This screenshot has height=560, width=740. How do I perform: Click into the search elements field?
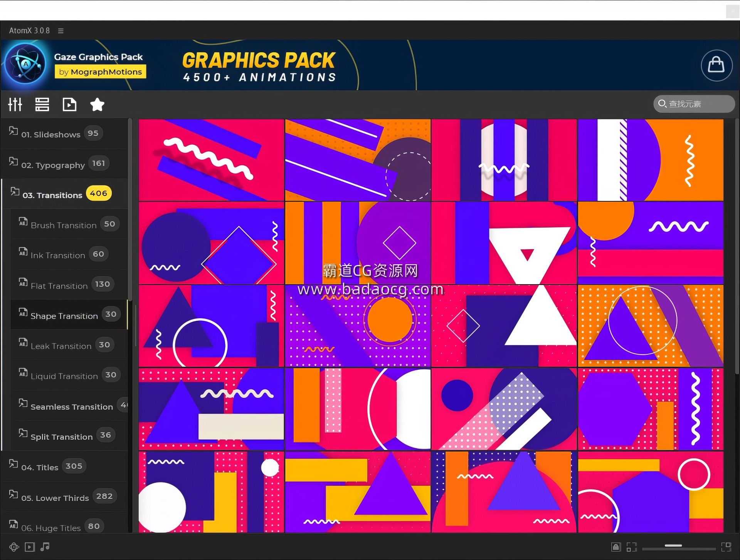pos(694,104)
